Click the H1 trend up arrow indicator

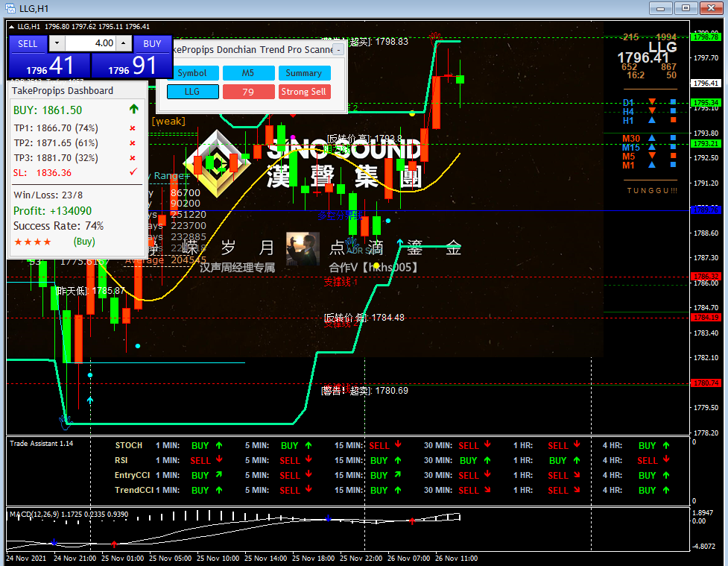pyautogui.click(x=652, y=120)
